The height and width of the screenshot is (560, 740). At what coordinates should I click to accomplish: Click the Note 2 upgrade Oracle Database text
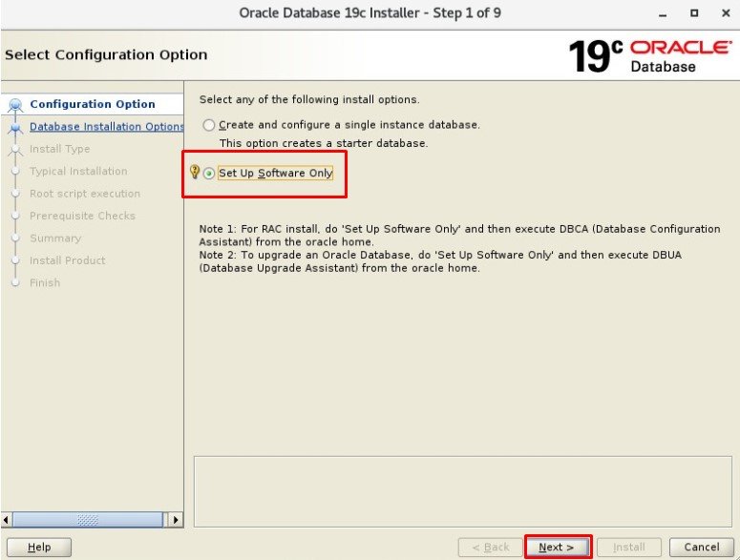tap(440, 261)
